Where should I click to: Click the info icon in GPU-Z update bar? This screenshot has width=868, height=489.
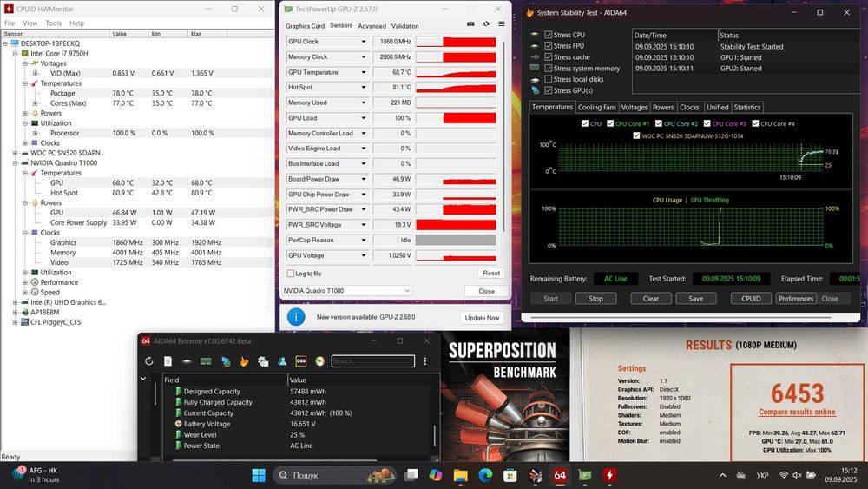click(296, 317)
